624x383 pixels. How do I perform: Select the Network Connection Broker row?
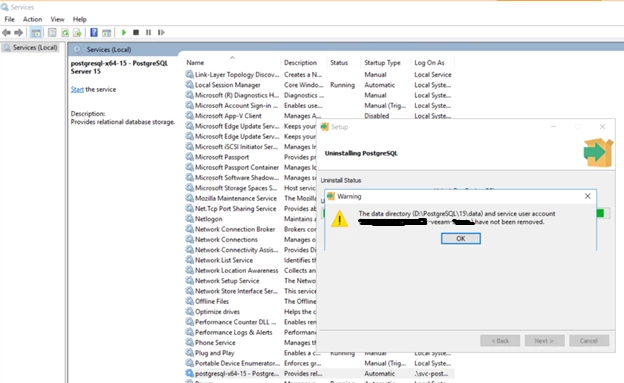point(251,229)
